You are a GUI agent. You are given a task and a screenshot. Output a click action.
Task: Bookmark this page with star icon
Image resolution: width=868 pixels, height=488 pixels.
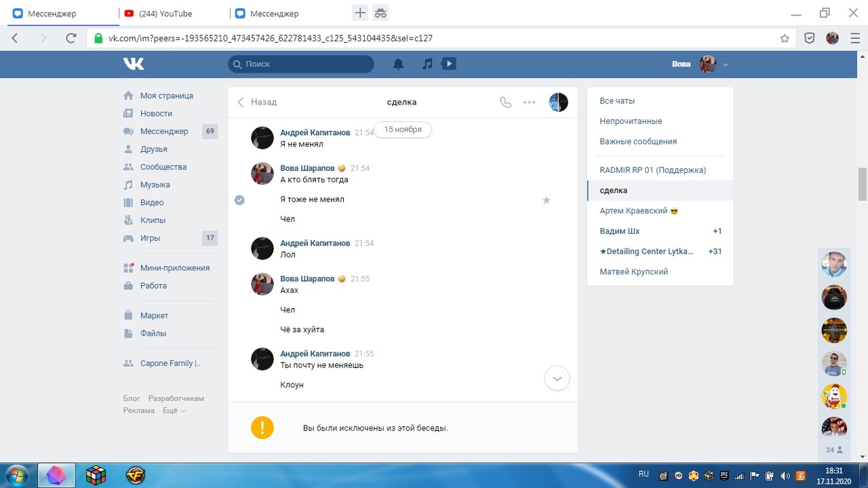coord(785,39)
